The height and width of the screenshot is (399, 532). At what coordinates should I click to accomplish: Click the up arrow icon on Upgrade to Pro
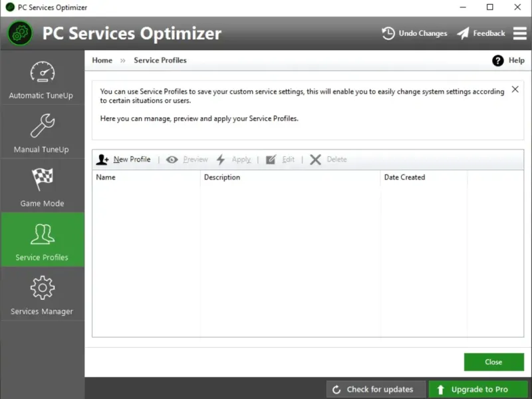(x=440, y=390)
